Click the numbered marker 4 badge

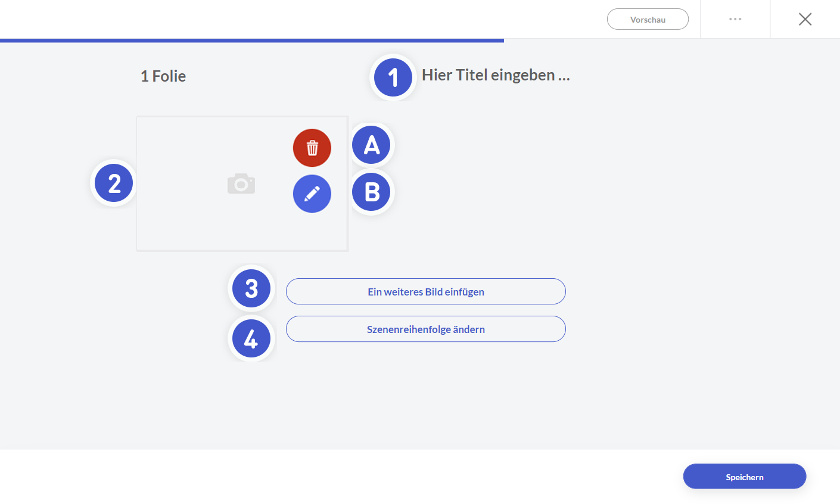[x=251, y=338]
